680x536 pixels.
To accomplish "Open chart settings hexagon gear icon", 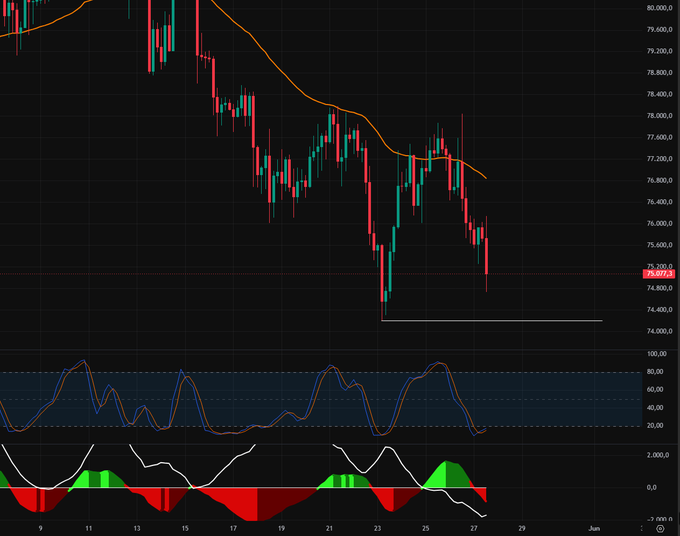I will click(x=660, y=529).
